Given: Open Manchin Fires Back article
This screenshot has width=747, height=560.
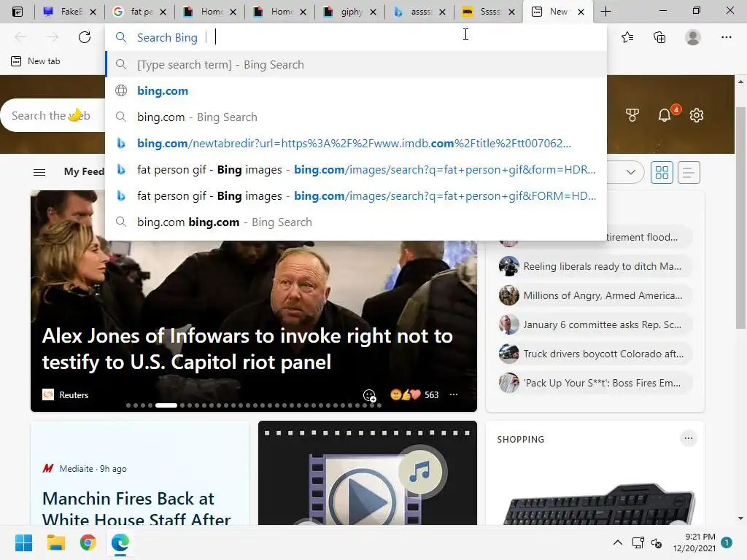Looking at the screenshot, I should click(x=136, y=507).
